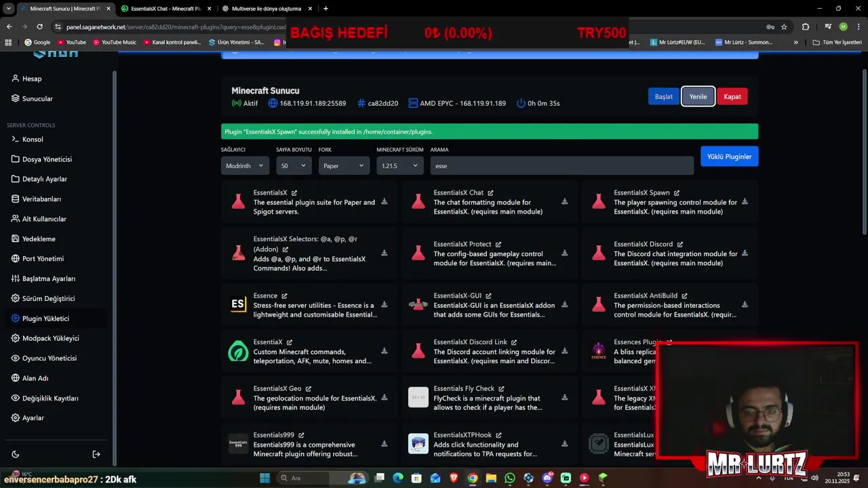Open EssentialsX Spawn external link icon
The image size is (868, 488).
[x=677, y=193]
